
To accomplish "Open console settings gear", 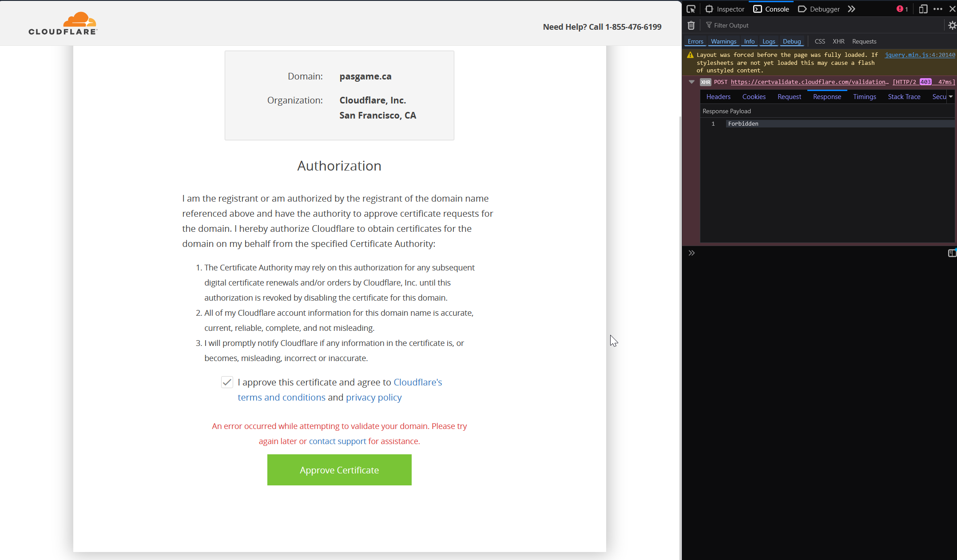I will pyautogui.click(x=952, y=25).
